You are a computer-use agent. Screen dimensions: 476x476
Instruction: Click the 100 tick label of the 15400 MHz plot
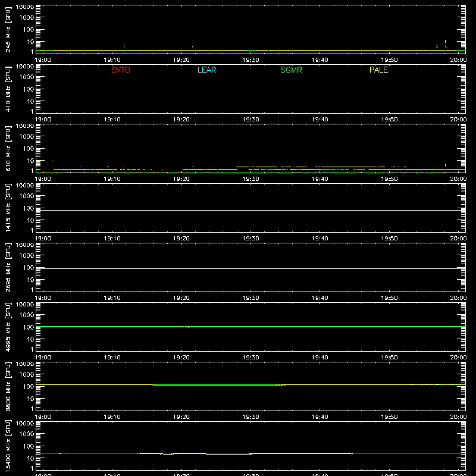tap(29, 446)
